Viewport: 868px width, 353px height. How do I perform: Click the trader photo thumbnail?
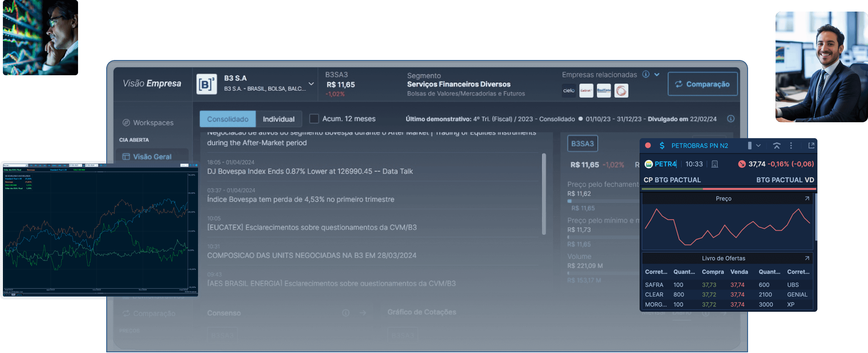pyautogui.click(x=40, y=38)
